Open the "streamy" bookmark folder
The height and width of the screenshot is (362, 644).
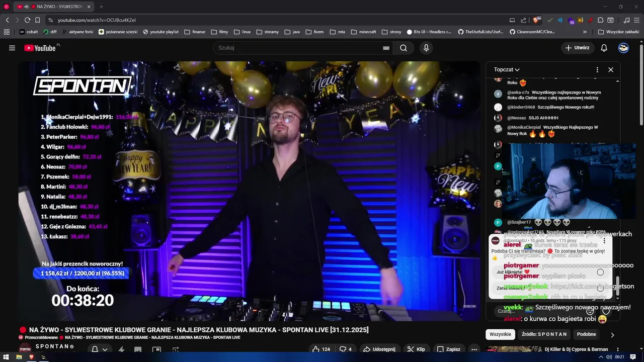point(267,32)
